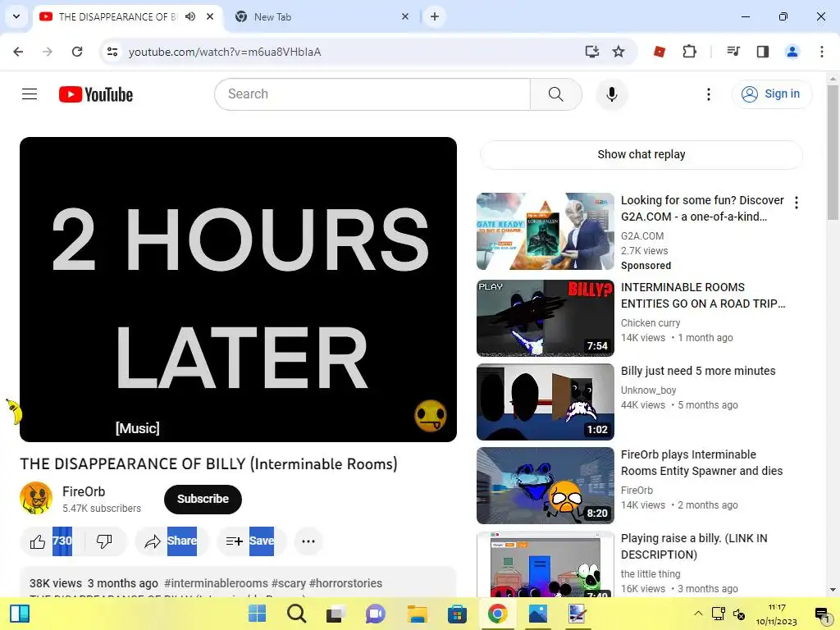Click the #scary hashtag
This screenshot has height=630, width=840.
click(x=289, y=583)
